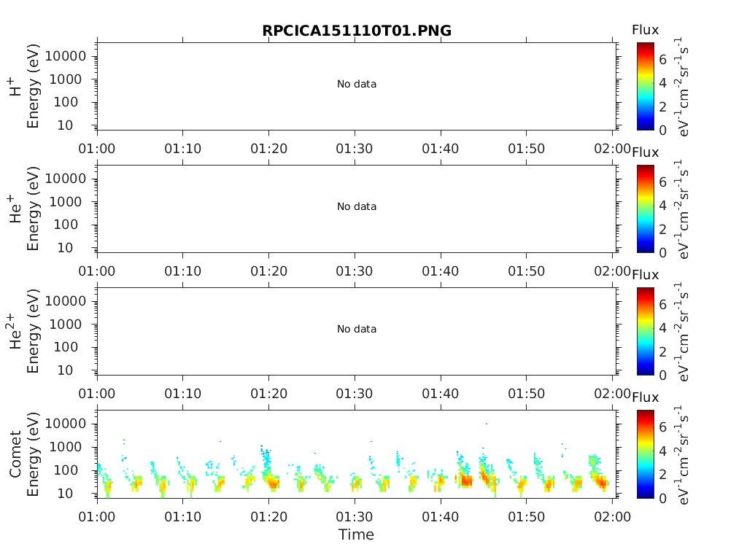Click the flux units label beside Comet colorbar
This screenshot has height=560, width=747.
tap(683, 454)
